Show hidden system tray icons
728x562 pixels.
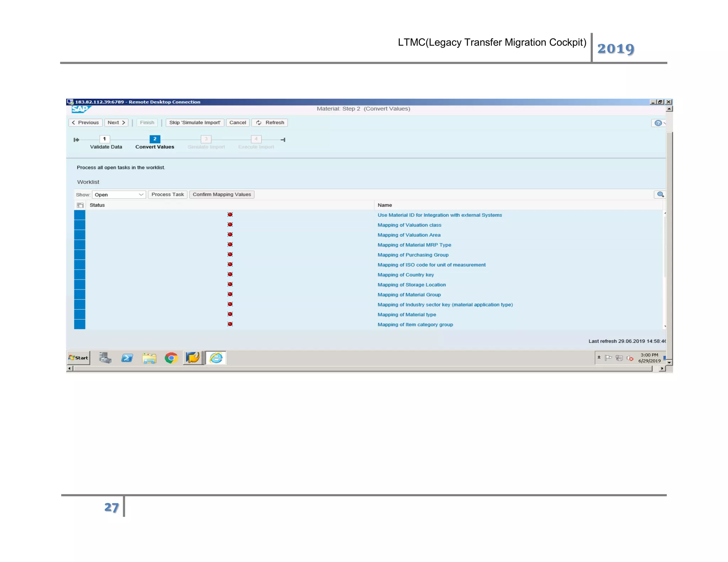click(x=599, y=357)
